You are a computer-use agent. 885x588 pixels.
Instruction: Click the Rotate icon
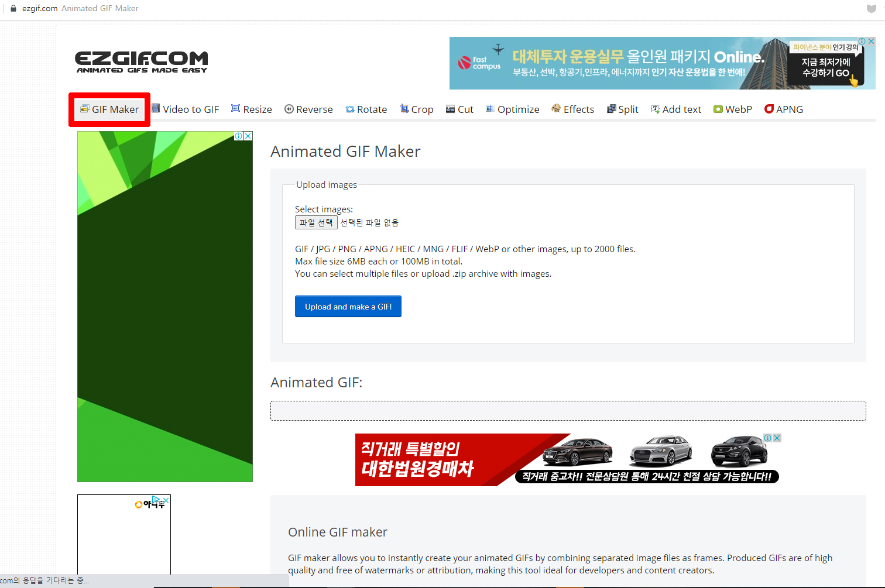point(350,109)
